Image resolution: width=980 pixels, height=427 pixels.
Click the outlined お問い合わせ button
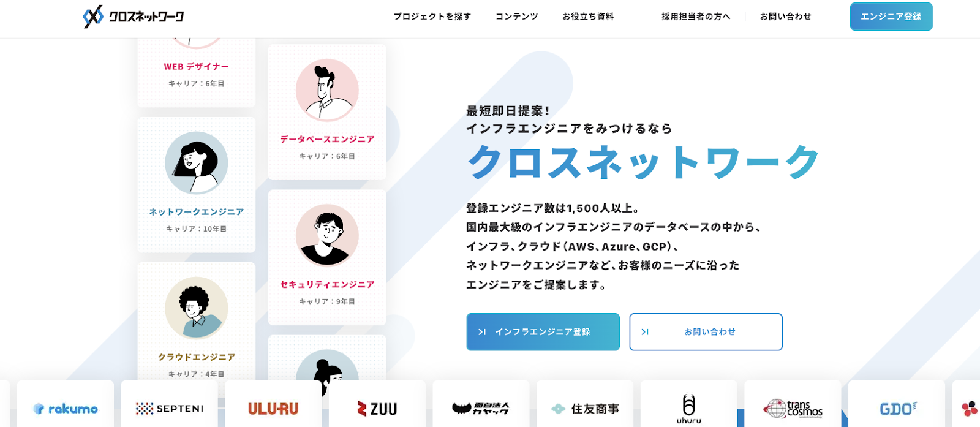click(706, 332)
